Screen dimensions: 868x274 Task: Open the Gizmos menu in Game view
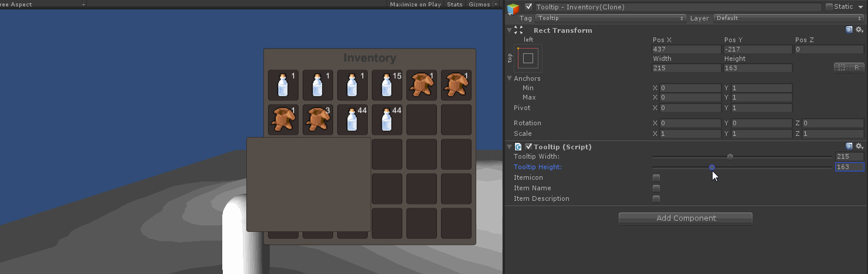coord(482,4)
